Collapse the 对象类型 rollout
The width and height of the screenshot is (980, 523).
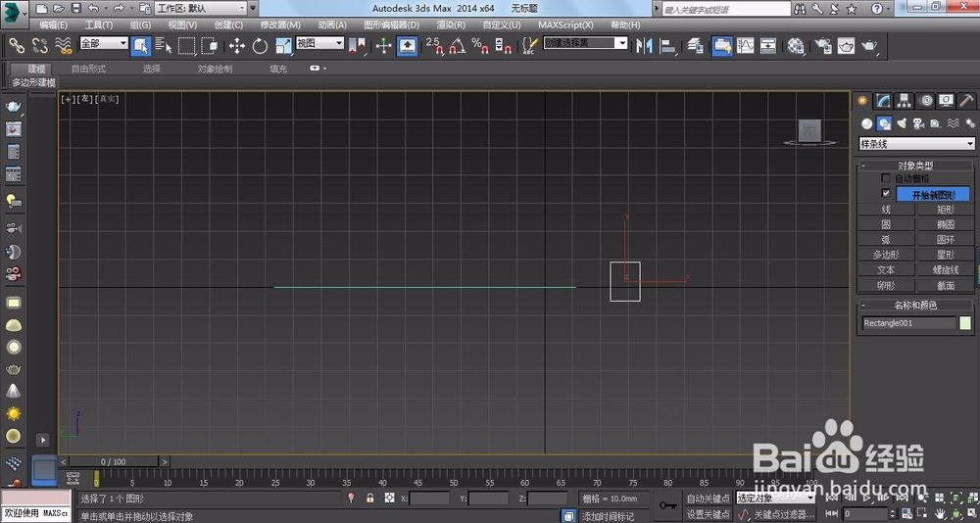point(917,166)
